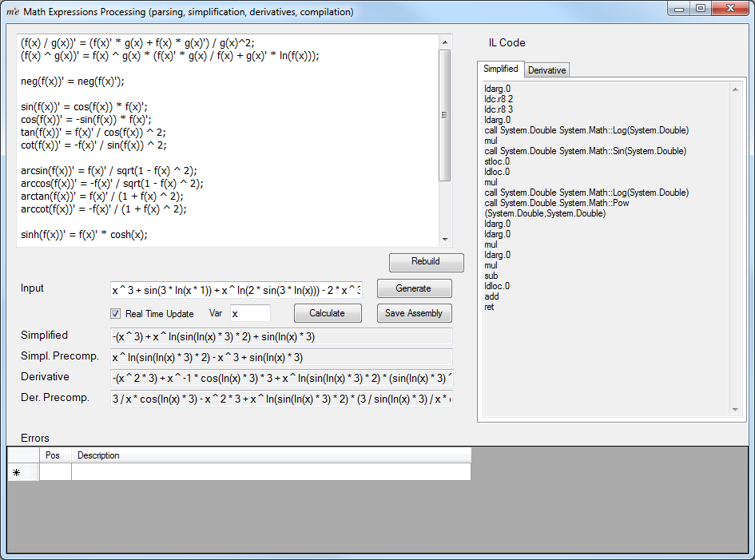This screenshot has width=755, height=560.
Task: Click IL Code list scroll-up arrow
Action: [735, 89]
